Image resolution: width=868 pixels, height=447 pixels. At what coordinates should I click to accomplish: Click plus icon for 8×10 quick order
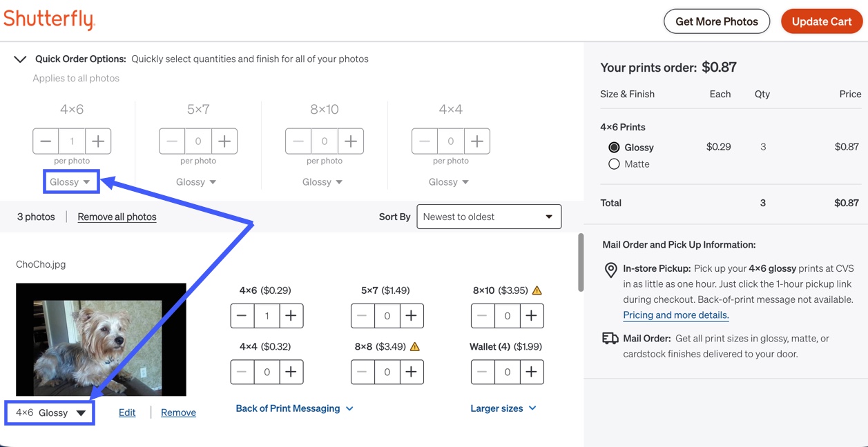click(351, 141)
